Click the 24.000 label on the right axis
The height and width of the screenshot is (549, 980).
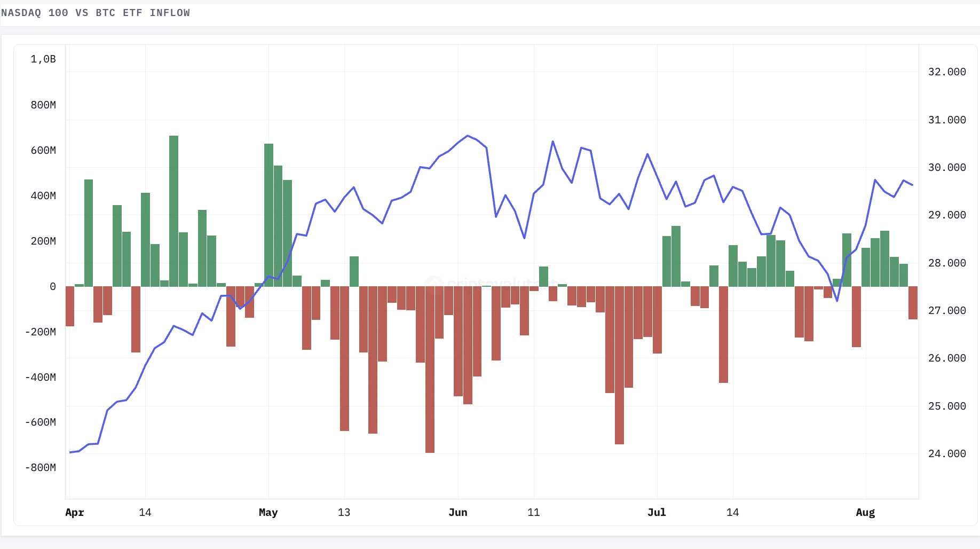point(947,453)
